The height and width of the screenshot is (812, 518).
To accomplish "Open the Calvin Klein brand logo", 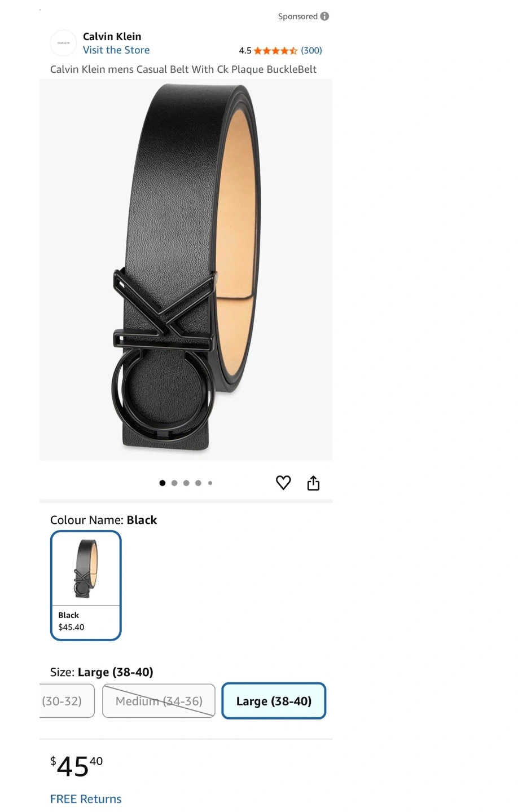I will pyautogui.click(x=63, y=43).
